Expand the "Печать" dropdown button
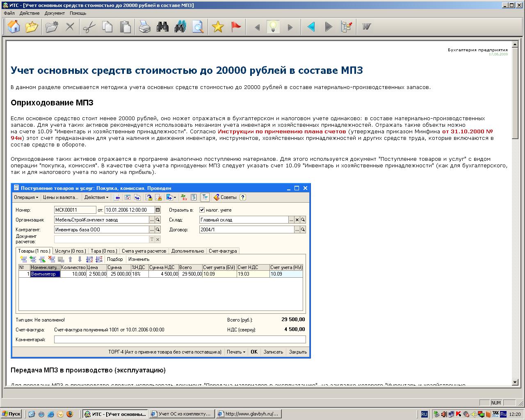The width and height of the screenshot is (525, 420). point(236,352)
